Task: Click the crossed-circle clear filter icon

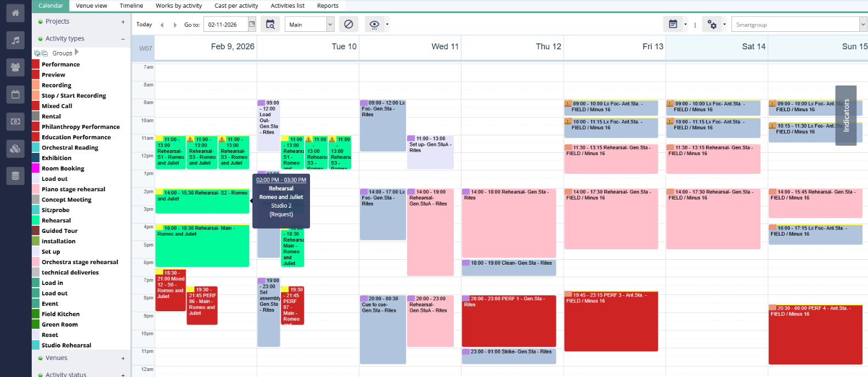Action: (348, 25)
